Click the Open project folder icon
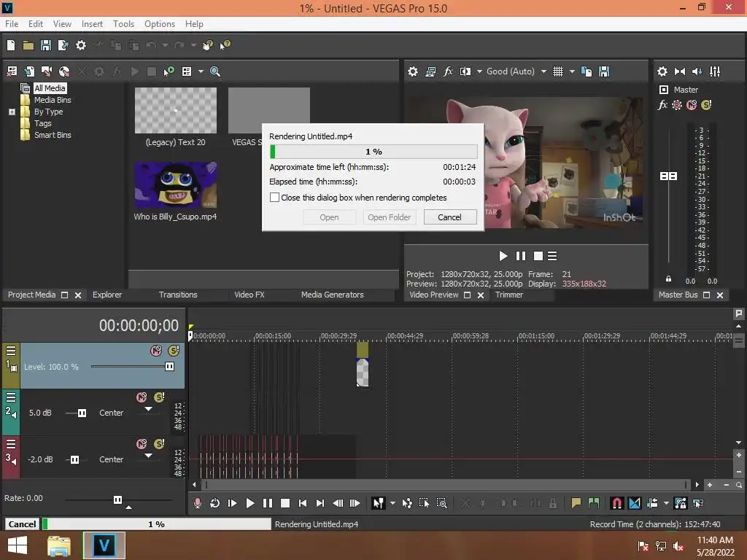This screenshot has height=560, width=747. click(28, 45)
